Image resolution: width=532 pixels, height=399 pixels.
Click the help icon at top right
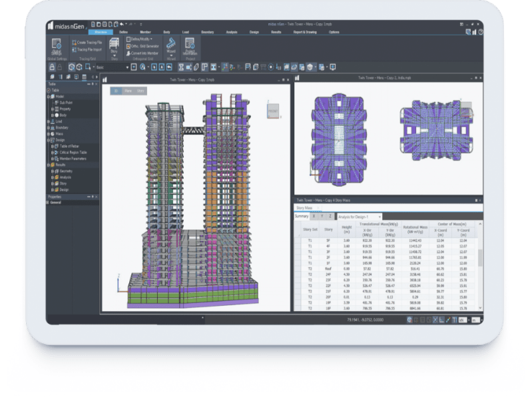coord(481,32)
